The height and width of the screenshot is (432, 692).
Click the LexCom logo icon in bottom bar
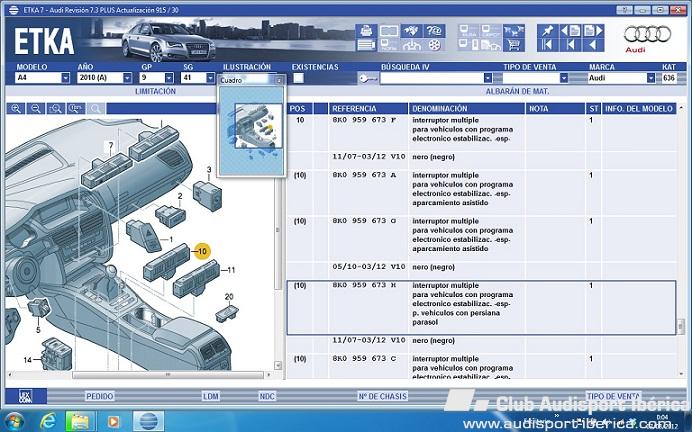pos(26,396)
